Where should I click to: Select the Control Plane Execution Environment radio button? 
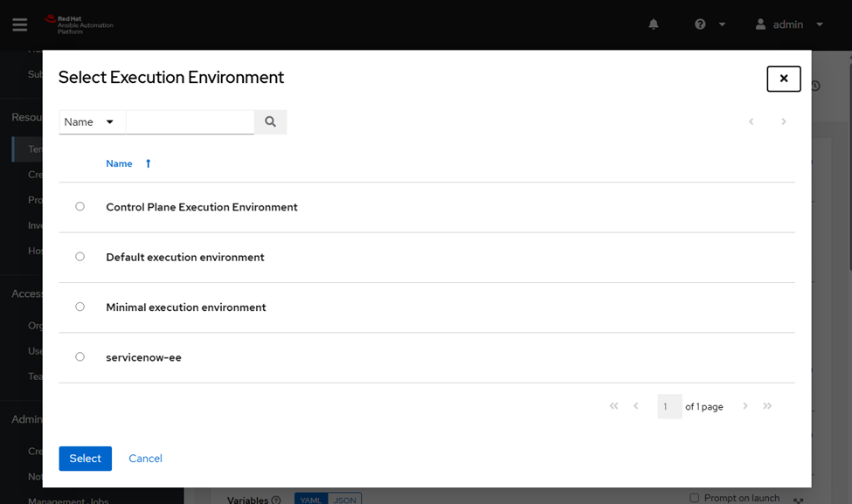coord(80,206)
